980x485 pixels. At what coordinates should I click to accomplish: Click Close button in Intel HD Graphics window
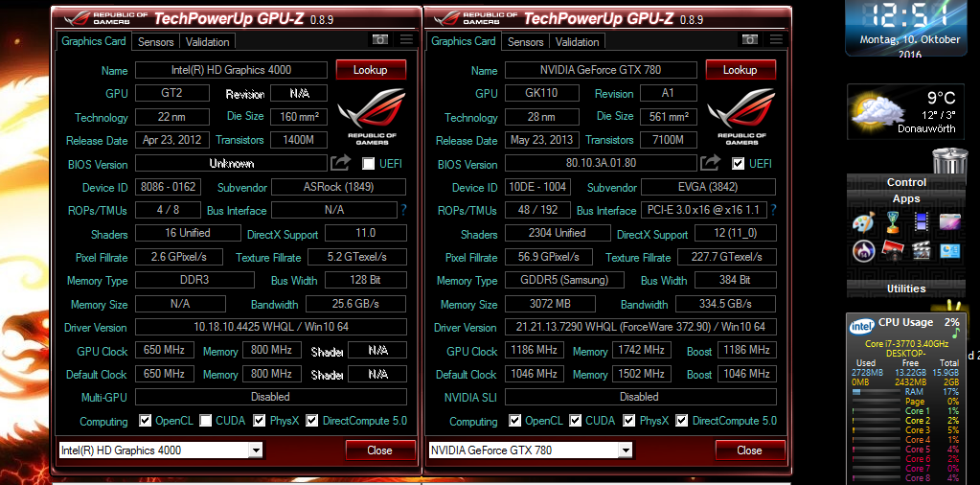click(x=380, y=450)
